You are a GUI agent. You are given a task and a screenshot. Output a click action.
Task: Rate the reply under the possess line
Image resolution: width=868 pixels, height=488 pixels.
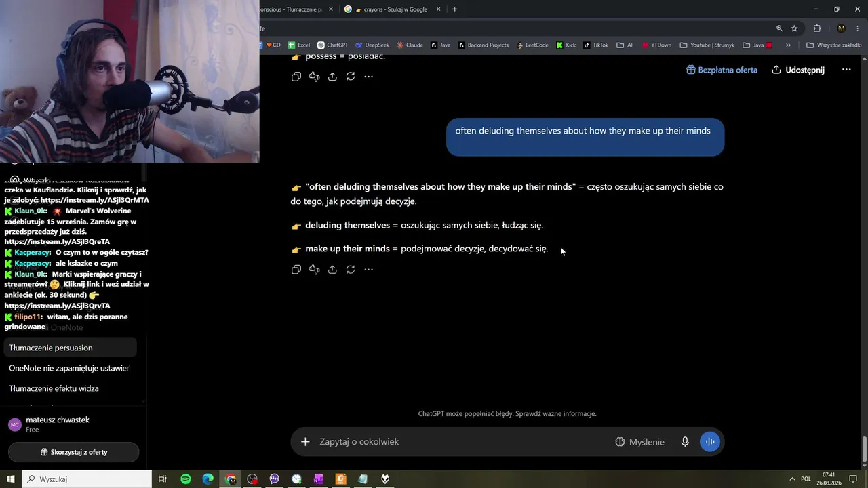click(x=314, y=77)
